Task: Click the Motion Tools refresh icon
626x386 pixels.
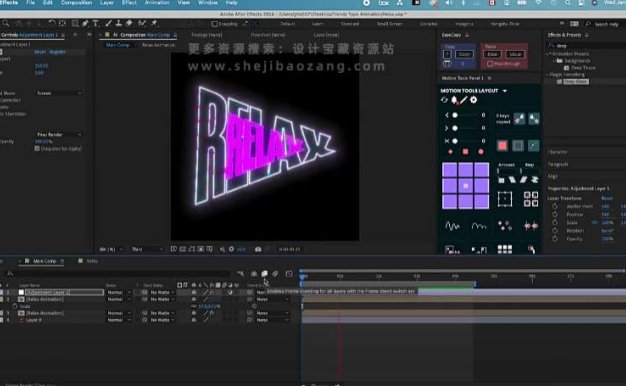Action: (x=444, y=100)
